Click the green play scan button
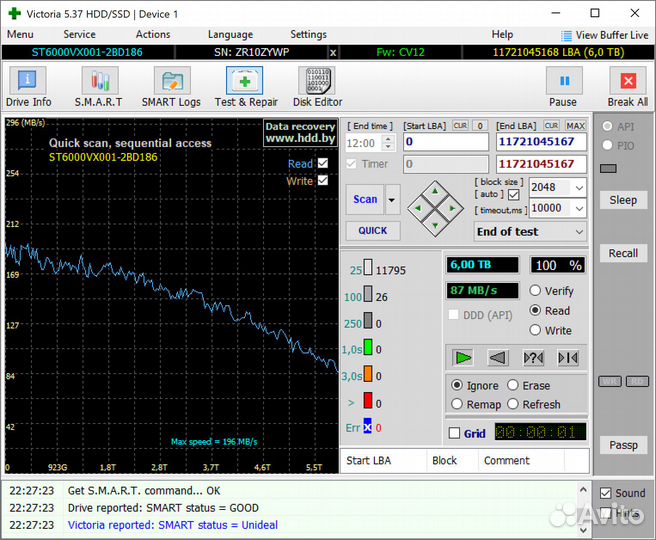Screen dimensions: 656x540 (462, 357)
